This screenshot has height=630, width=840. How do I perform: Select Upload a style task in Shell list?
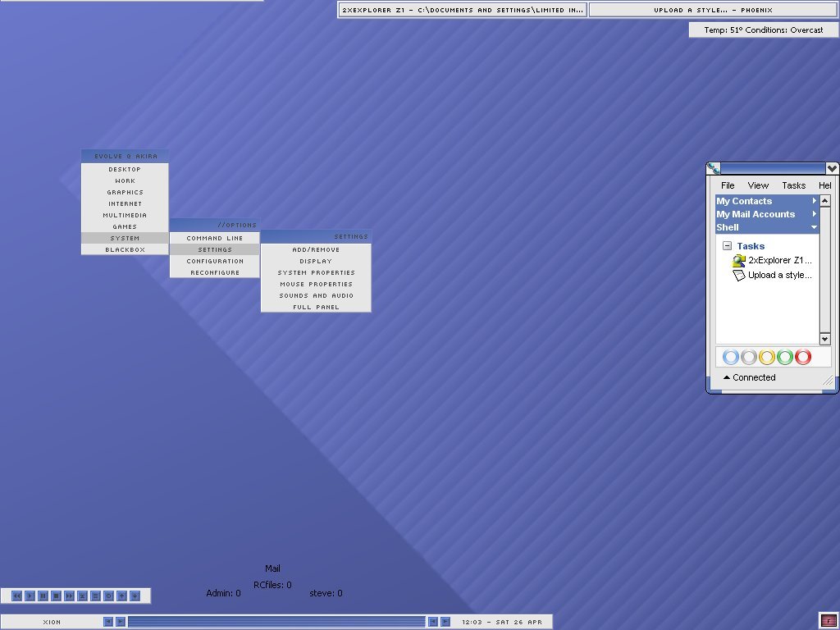tap(779, 276)
